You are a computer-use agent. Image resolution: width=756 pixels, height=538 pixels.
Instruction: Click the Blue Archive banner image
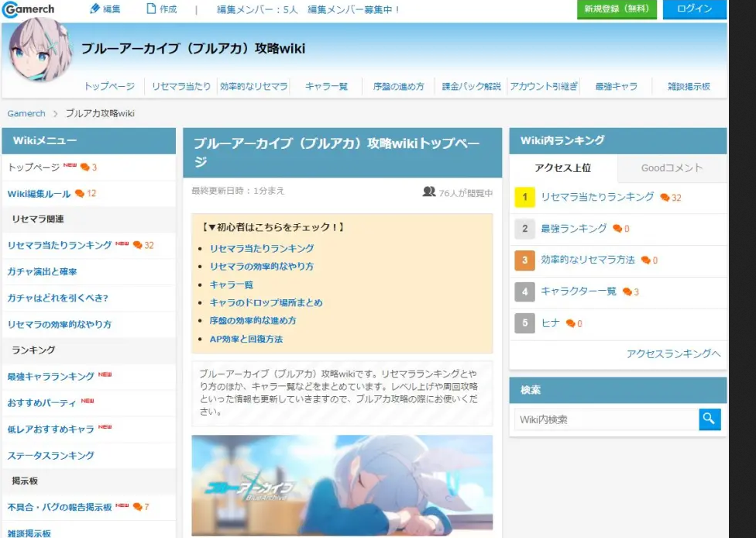(342, 485)
